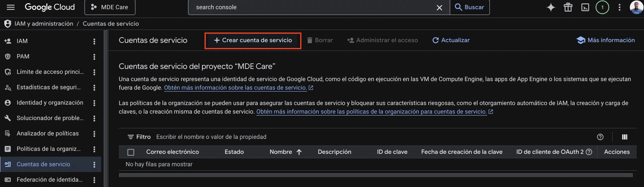The image size is (644, 187).
Task: Click Crear cuenta de servicio button
Action: click(x=253, y=40)
